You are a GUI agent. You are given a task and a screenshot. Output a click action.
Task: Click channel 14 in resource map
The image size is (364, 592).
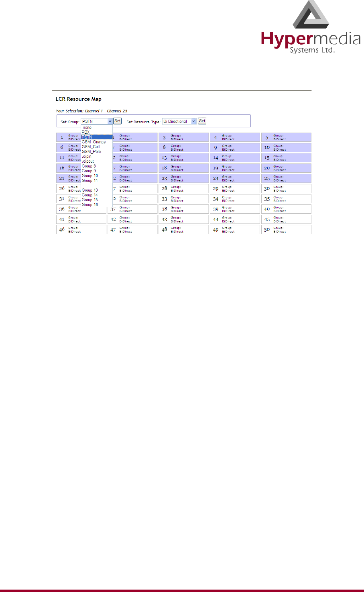[235, 158]
